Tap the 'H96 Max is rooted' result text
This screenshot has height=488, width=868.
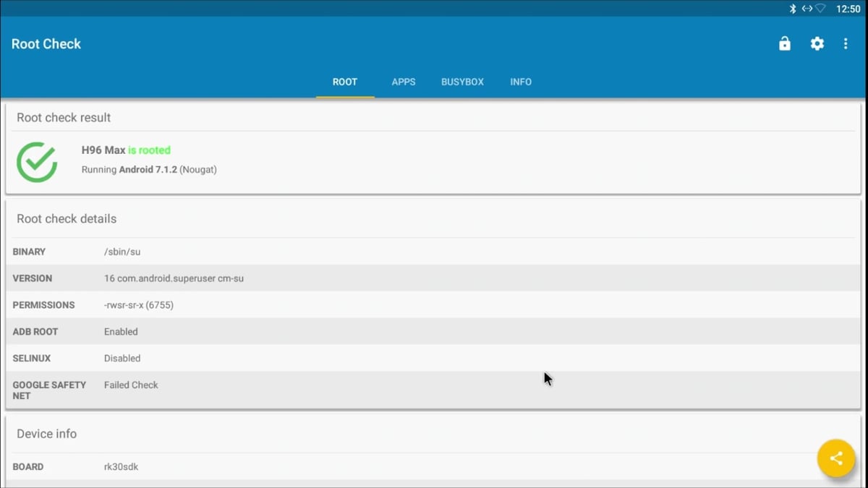click(x=127, y=150)
